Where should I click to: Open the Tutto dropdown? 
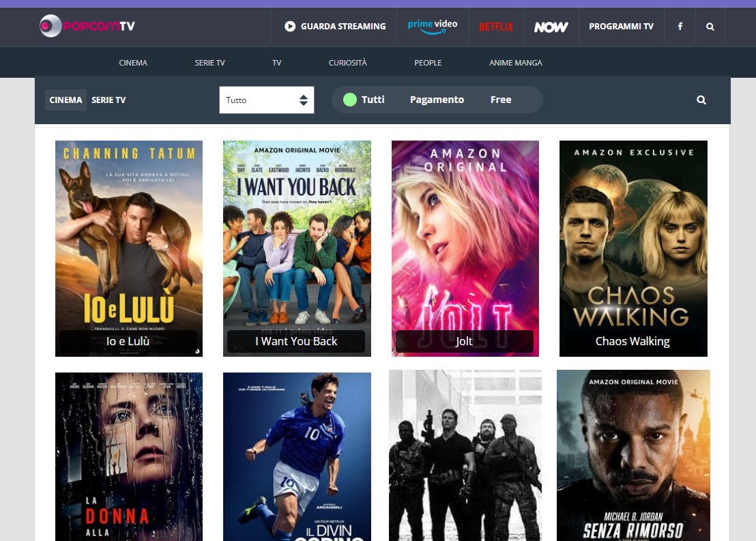click(x=267, y=100)
